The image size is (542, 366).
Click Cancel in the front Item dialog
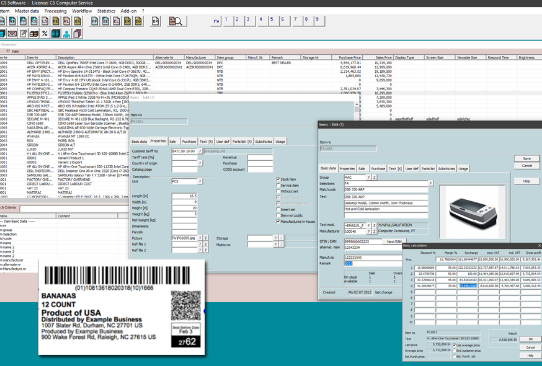526,166
